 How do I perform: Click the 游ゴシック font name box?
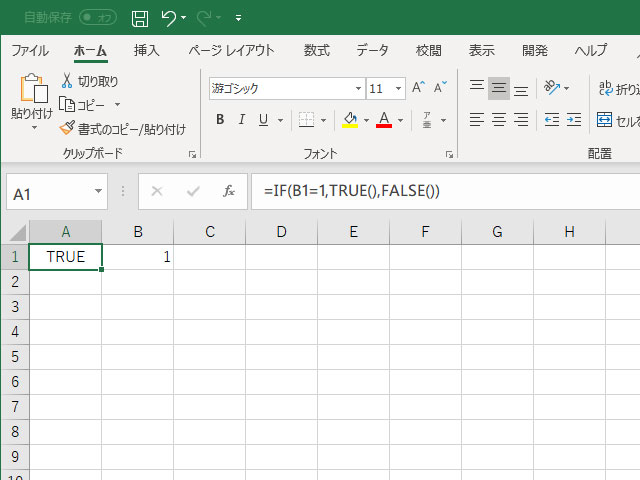tap(282, 88)
